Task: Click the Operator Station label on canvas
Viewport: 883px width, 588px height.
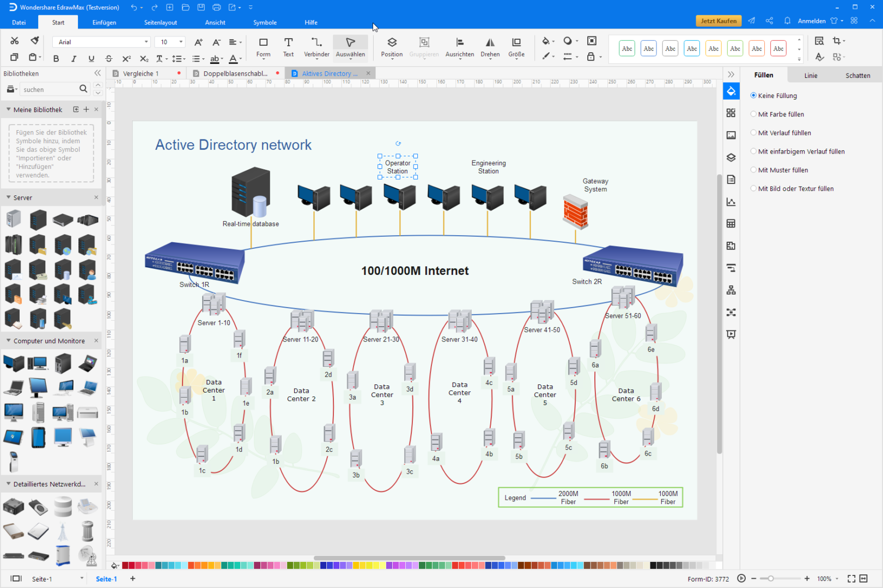Action: [x=398, y=167]
